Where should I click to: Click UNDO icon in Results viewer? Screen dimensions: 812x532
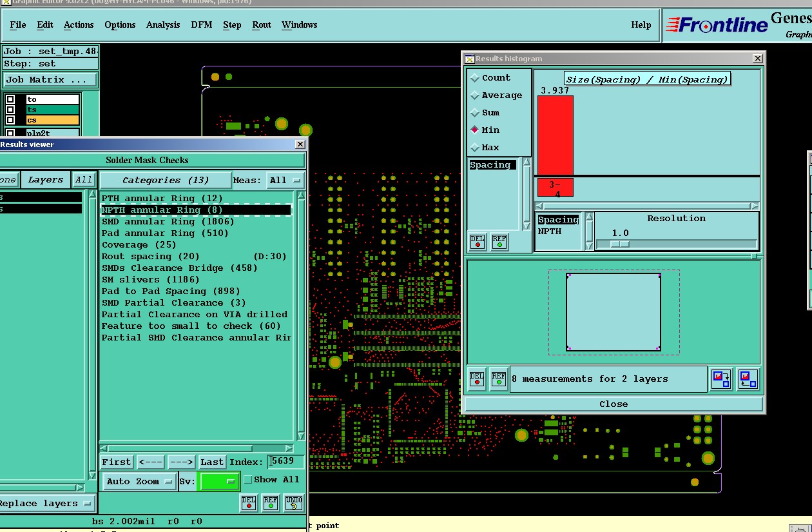coord(294,502)
